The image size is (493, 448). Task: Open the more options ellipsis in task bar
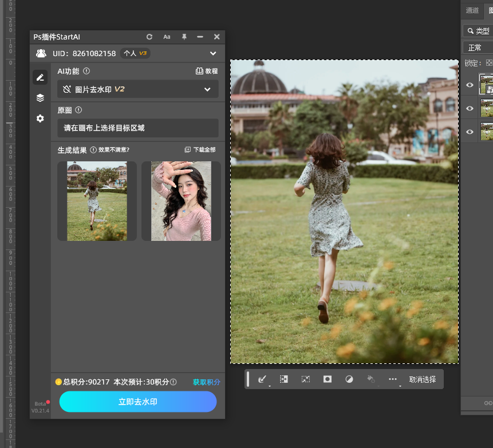coord(392,379)
